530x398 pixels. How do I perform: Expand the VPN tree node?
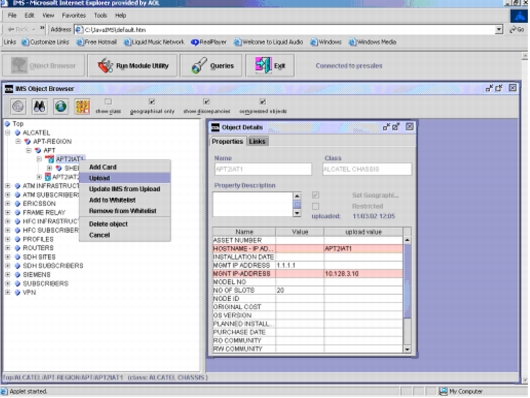7,292
